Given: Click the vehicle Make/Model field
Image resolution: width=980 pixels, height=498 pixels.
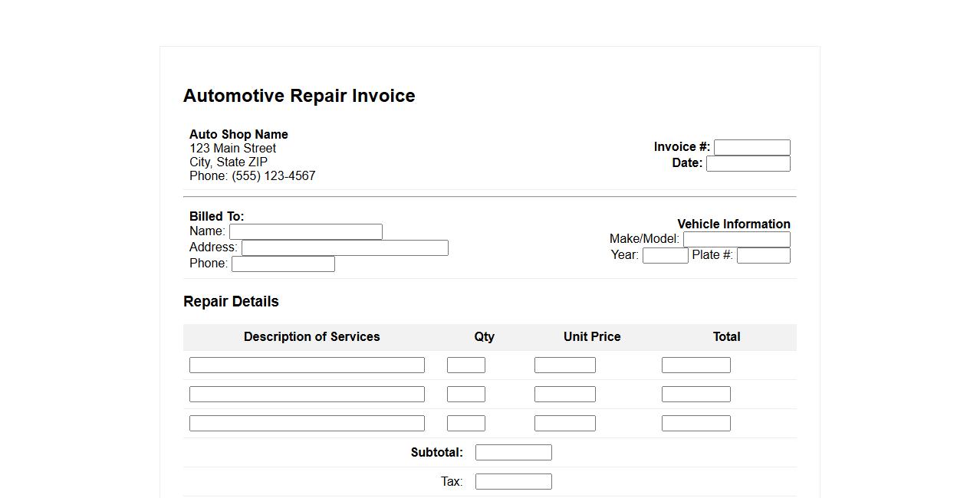Looking at the screenshot, I should tap(736, 239).
